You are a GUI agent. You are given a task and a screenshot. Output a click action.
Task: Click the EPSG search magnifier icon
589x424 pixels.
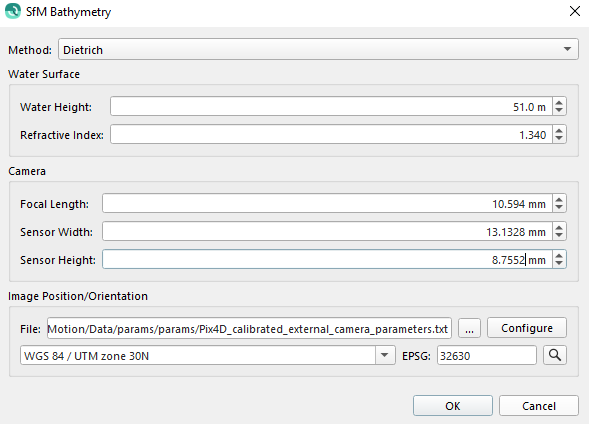pos(555,355)
